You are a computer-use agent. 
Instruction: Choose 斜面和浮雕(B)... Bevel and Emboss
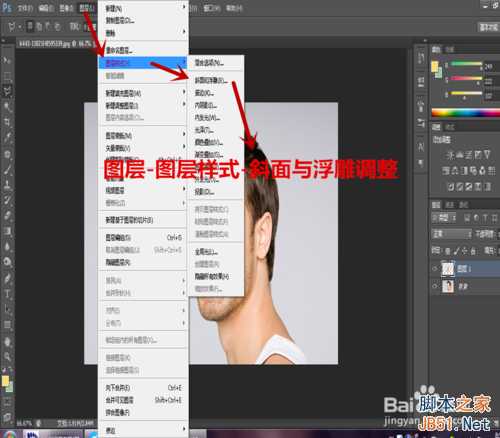point(216,80)
